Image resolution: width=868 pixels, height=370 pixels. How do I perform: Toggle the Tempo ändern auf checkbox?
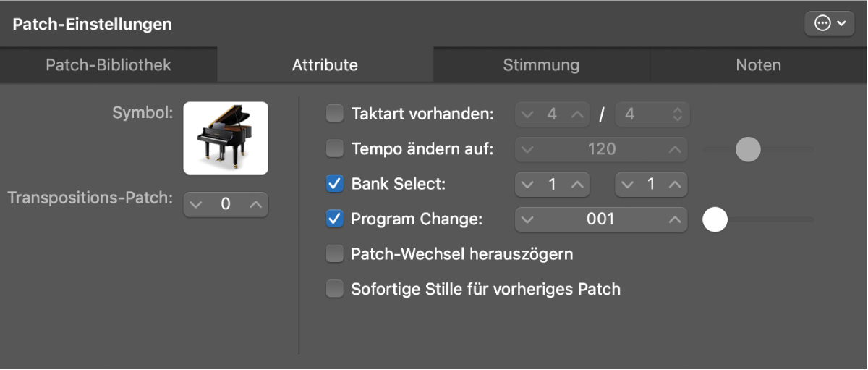tap(335, 149)
